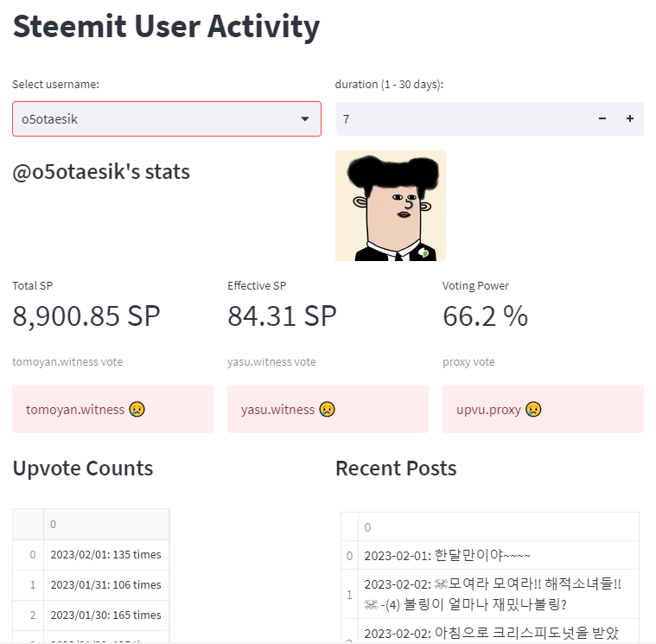Click the Total SP value 8,900.85 SP
656x644 pixels.
coord(86,316)
